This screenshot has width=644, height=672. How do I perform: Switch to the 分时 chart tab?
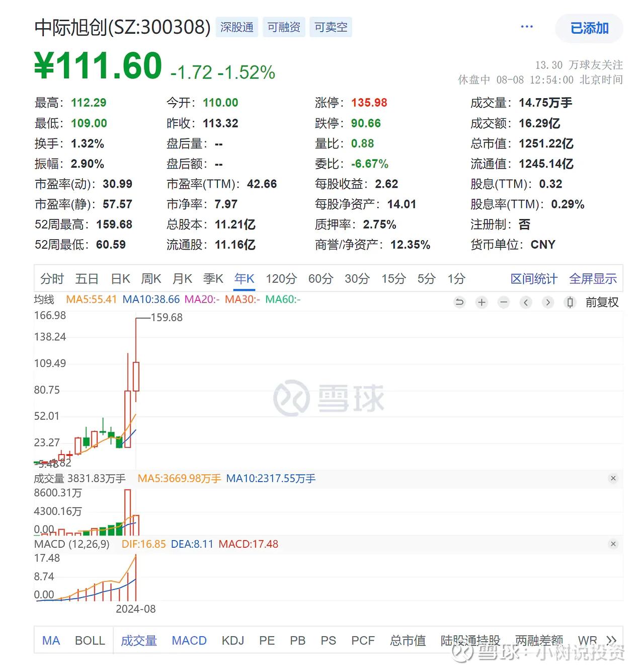pos(52,279)
